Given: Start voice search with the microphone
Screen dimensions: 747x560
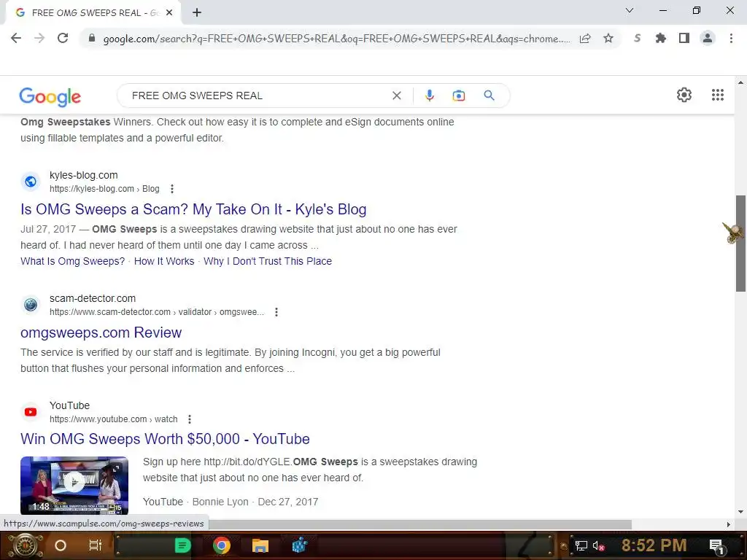Looking at the screenshot, I should click(429, 96).
